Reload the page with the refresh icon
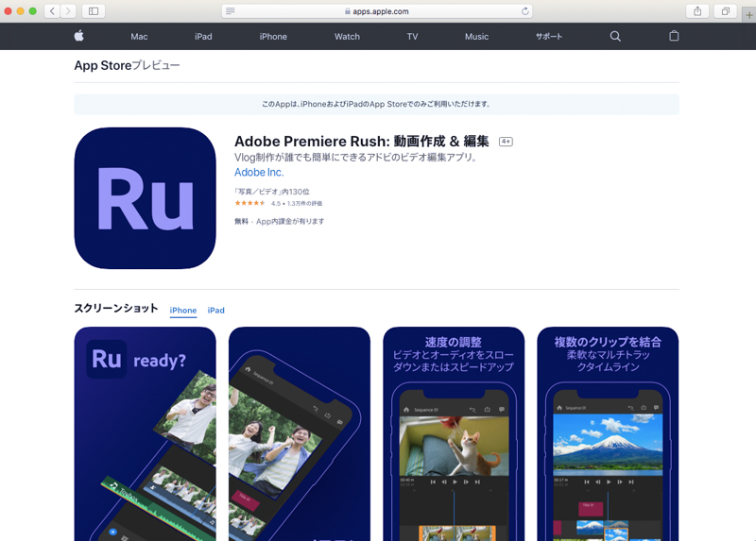This screenshot has height=541, width=756. click(525, 11)
